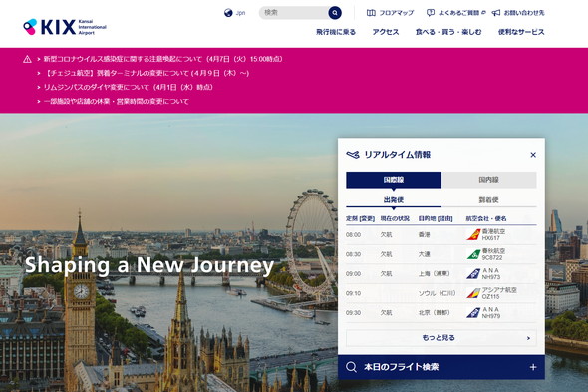Screen dimensions: 588x392
Task: Open the Jpn language selector
Action: tap(240, 13)
